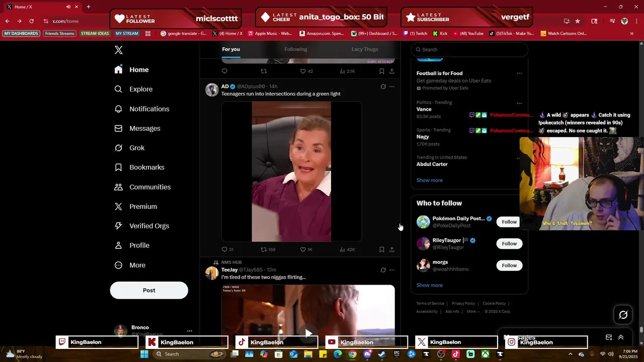Show more Who to follow suggestions
The image size is (644, 362).
pos(430,285)
